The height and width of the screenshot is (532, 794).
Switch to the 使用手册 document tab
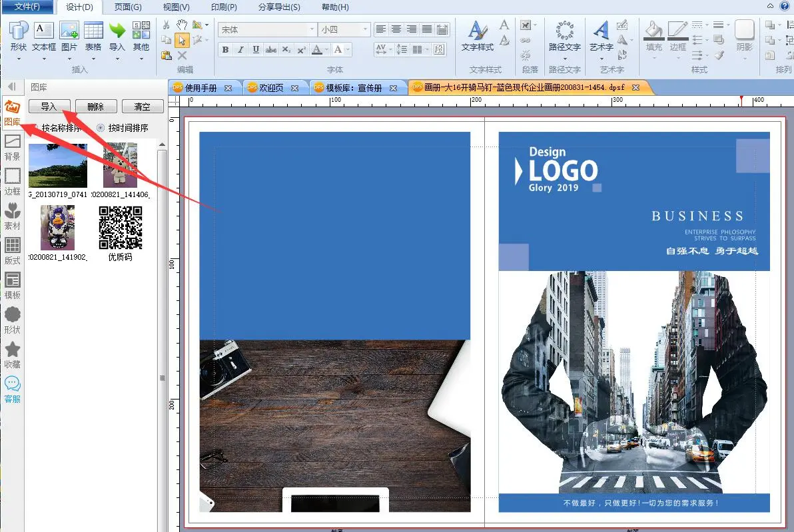pos(200,88)
